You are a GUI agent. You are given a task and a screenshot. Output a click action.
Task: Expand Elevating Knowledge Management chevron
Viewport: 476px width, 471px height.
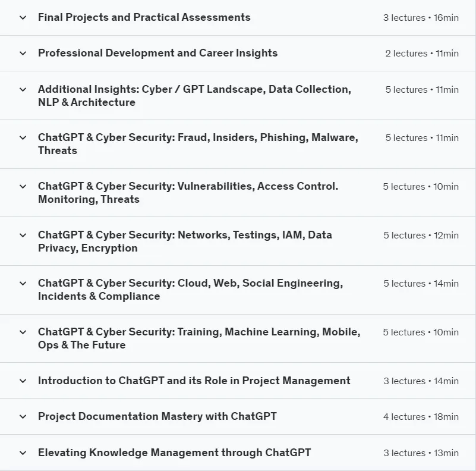tap(23, 453)
